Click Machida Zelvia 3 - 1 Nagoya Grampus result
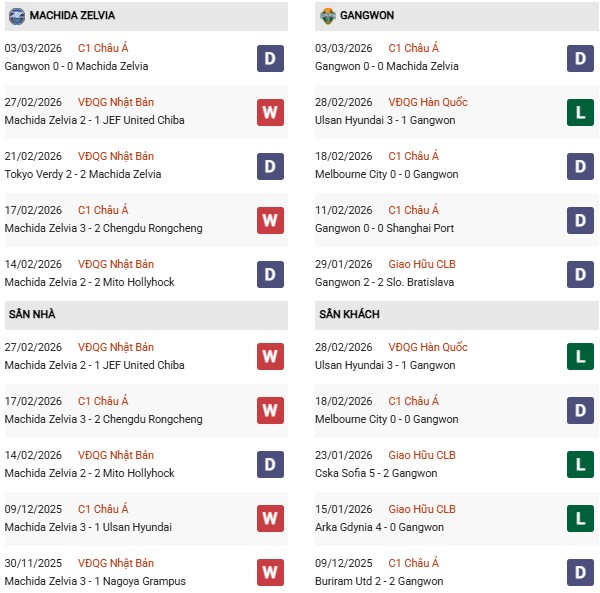The height and width of the screenshot is (593, 600). tap(95, 581)
